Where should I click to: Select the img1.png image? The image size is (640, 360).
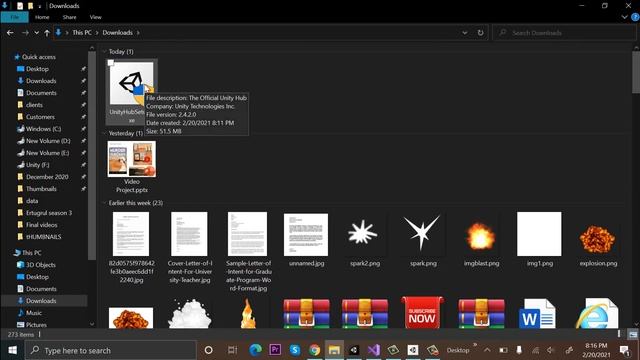pyautogui.click(x=540, y=240)
